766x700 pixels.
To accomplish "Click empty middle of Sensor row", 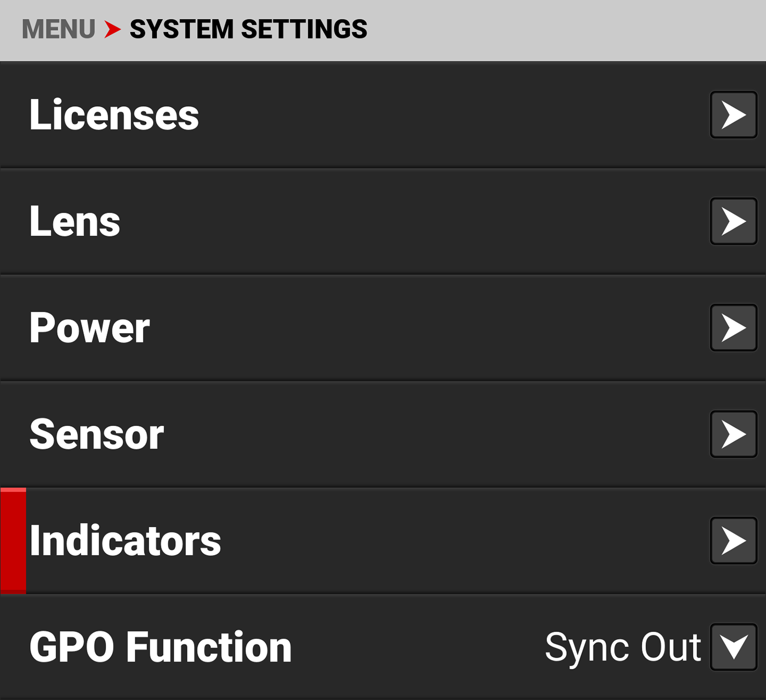I will coord(434,434).
